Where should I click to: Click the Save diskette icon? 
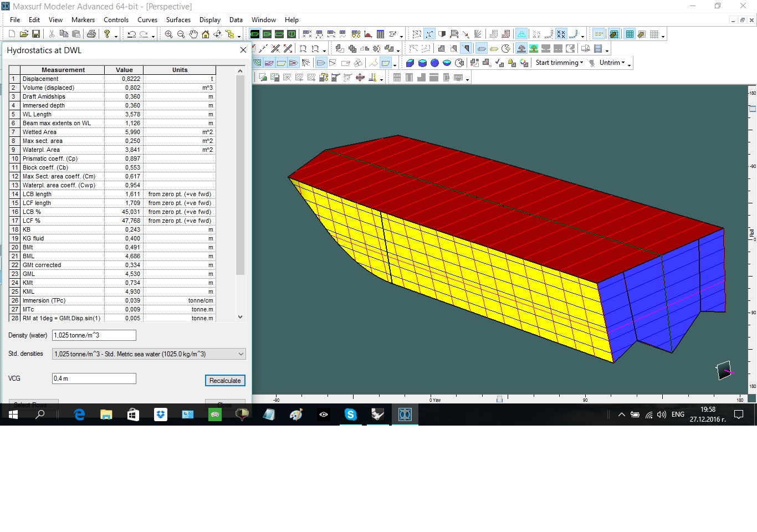pos(36,34)
